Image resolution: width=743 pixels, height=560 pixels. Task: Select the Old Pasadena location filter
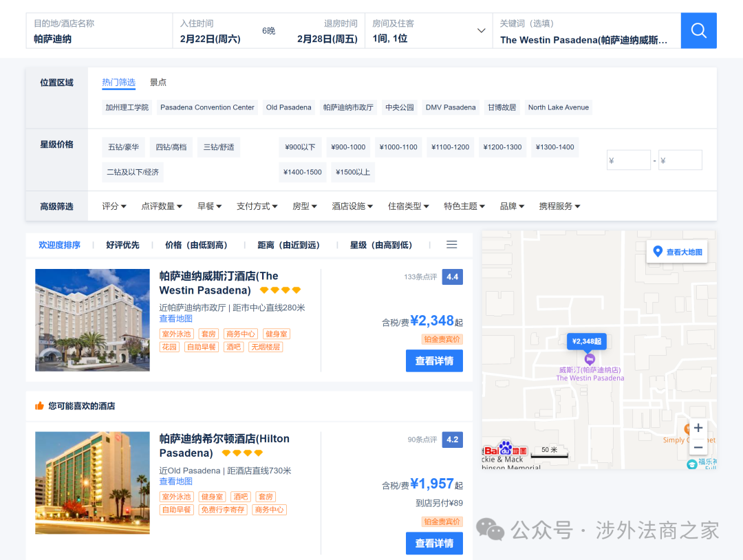click(x=288, y=107)
